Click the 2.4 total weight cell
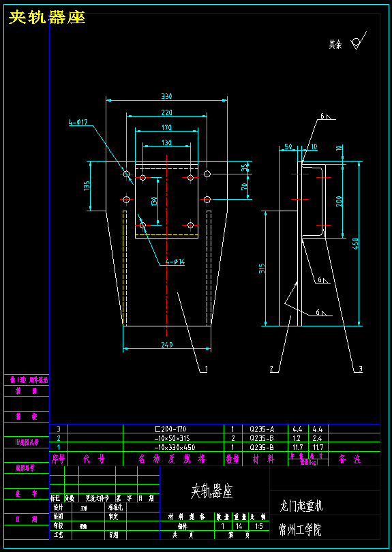Viewport: 392px width, 552px height. 318,438
